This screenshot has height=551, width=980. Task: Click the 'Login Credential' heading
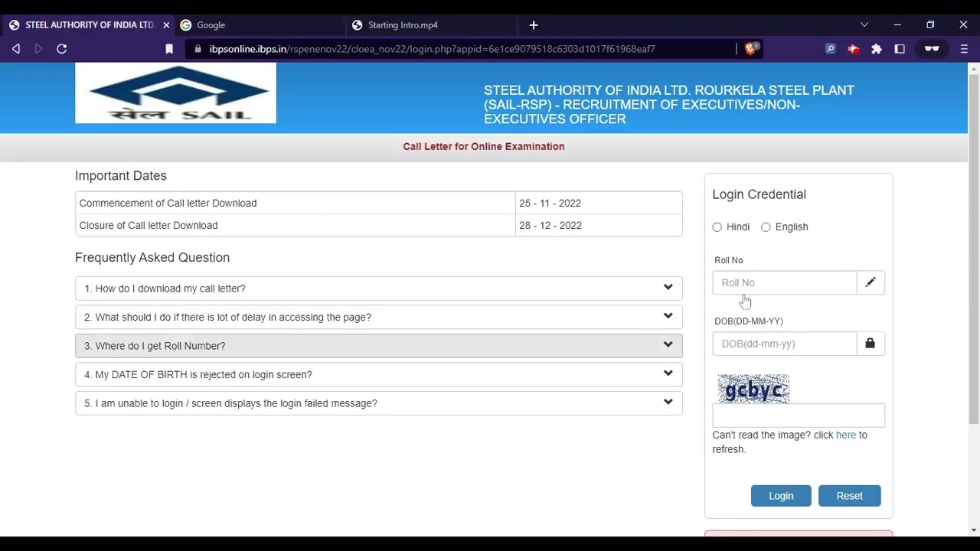click(x=759, y=194)
